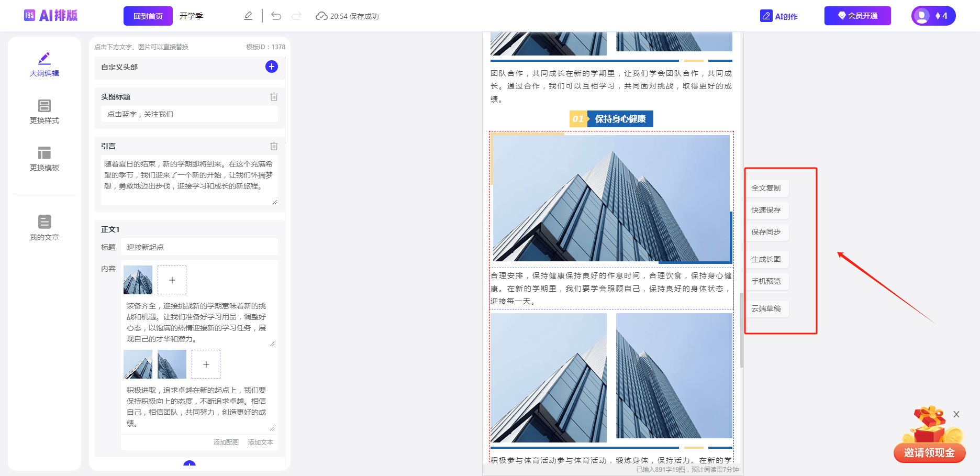
Task: Click 全文复制 to copy full text
Action: click(x=766, y=188)
